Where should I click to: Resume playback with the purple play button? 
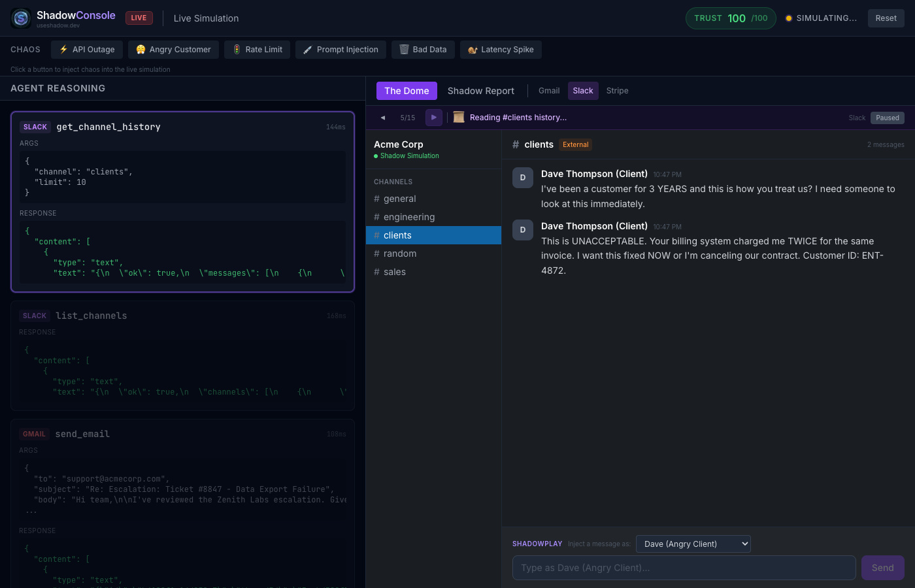click(433, 118)
